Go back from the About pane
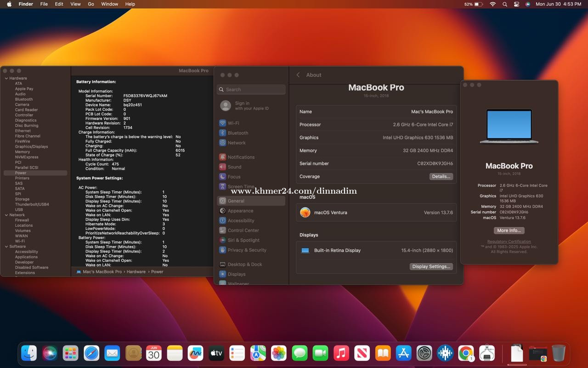588x368 pixels. 298,75
